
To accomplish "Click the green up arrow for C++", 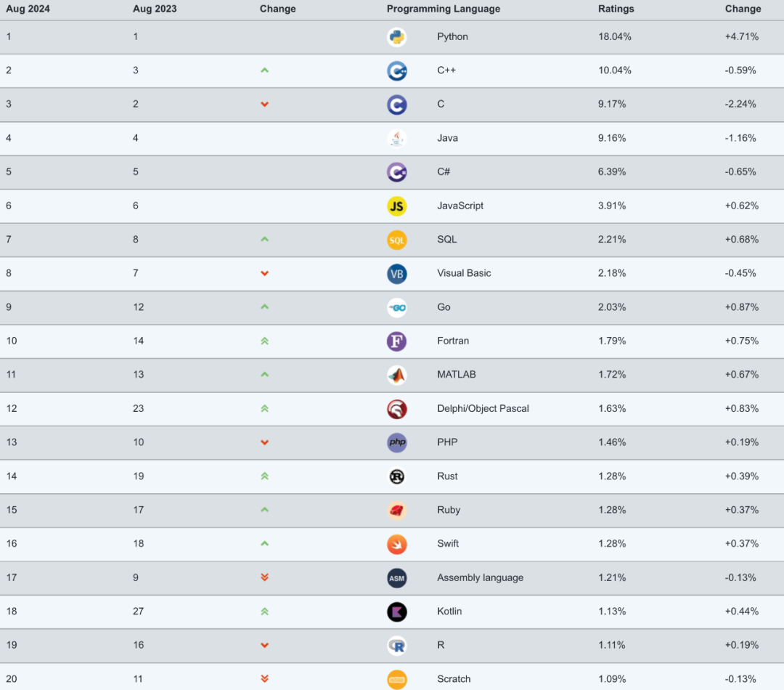I will tap(264, 70).
